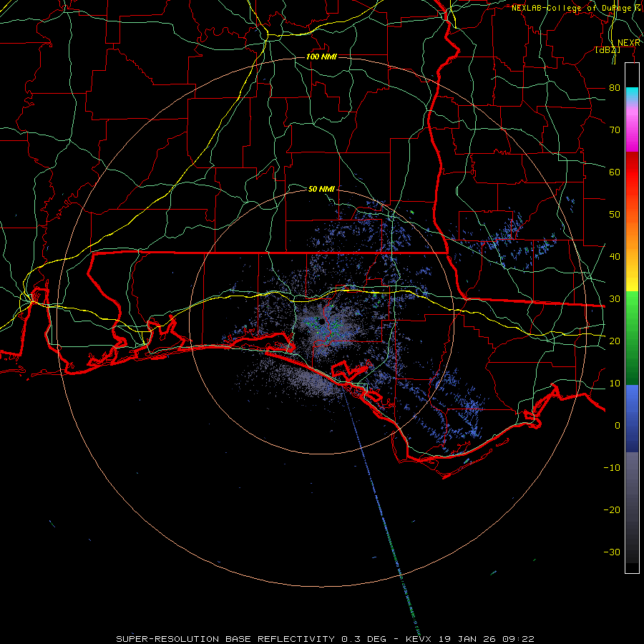
Task: Select the 80 value on the dBZ scale
Action: (x=615, y=88)
